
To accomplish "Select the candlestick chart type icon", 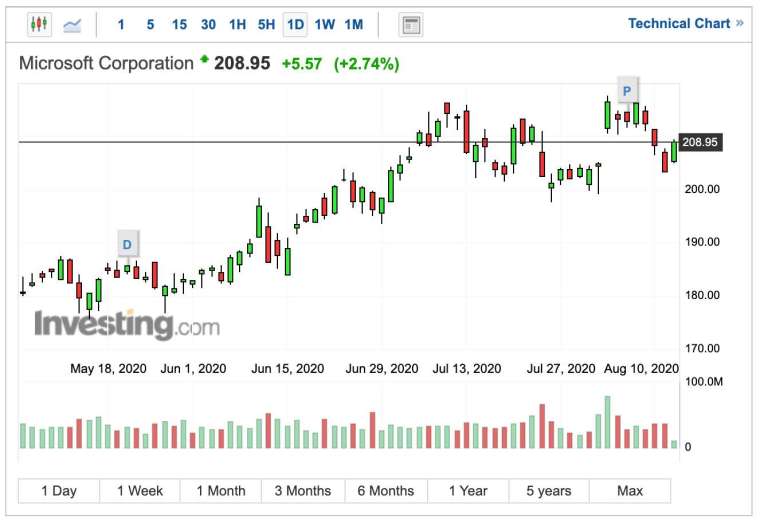I will coord(39,24).
